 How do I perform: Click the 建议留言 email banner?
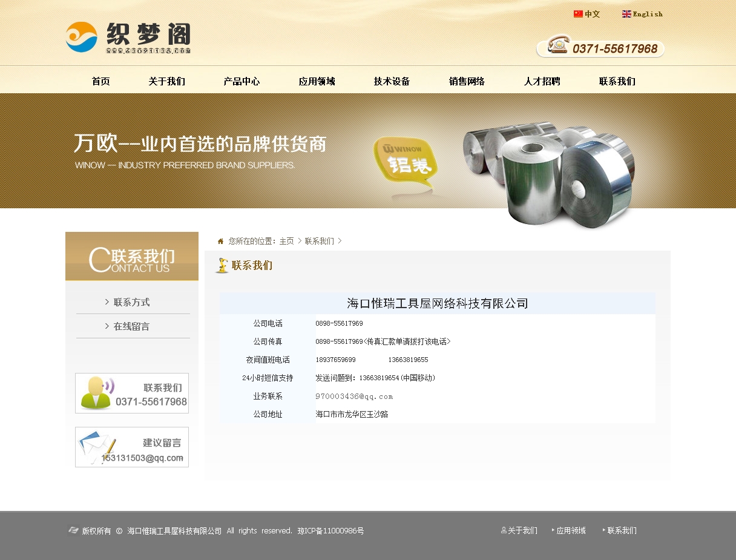click(132, 447)
